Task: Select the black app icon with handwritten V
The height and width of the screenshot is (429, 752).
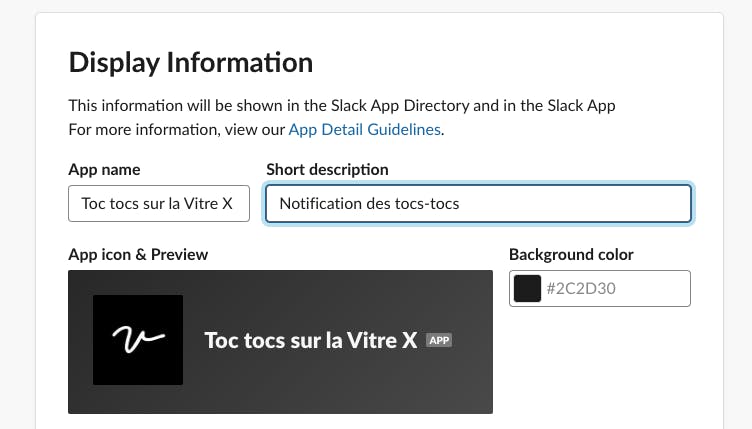Action: pos(138,340)
